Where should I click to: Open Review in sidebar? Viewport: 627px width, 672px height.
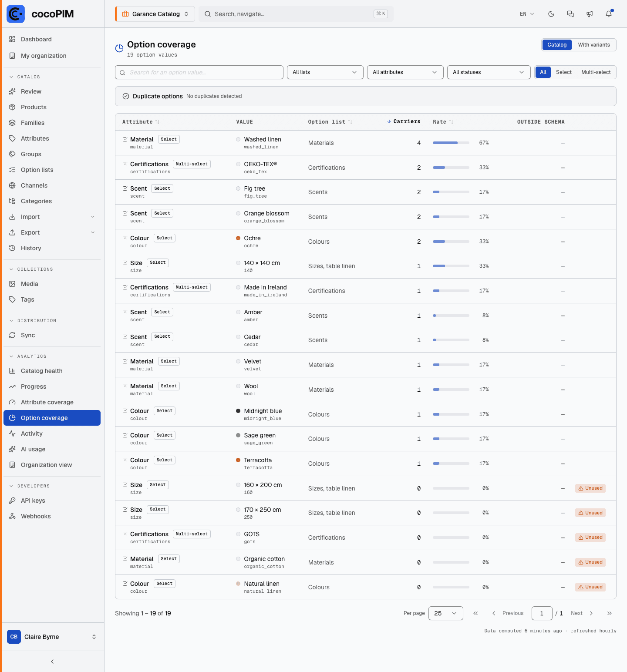tap(52, 91)
